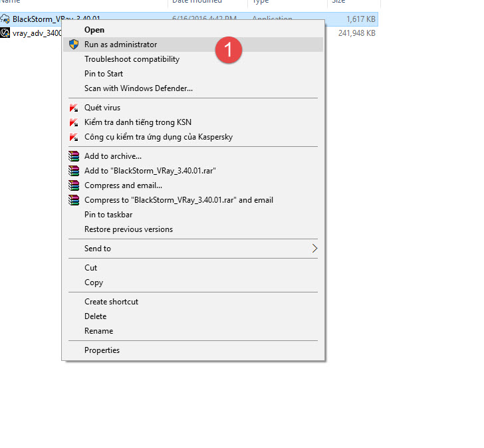Click WinRAR icon beside Compress to rar and email
Image resolution: width=484 pixels, height=448 pixels.
(74, 200)
